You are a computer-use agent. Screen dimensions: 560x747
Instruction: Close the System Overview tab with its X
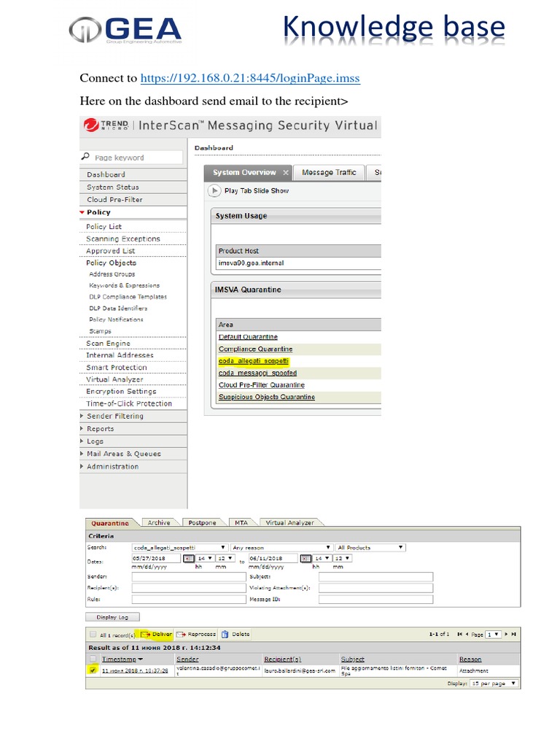[286, 173]
